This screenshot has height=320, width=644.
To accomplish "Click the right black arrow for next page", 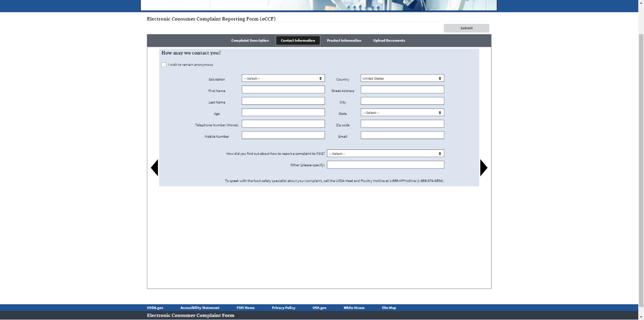I will pos(483,167).
